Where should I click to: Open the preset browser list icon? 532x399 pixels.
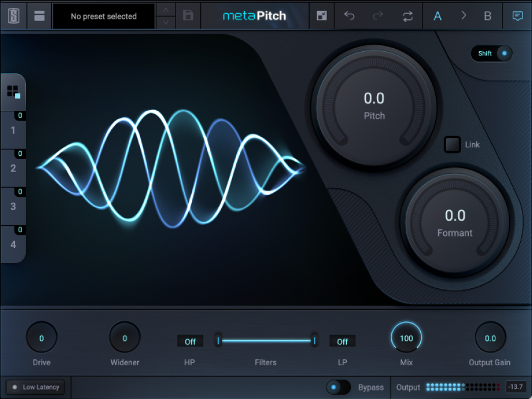(39, 16)
